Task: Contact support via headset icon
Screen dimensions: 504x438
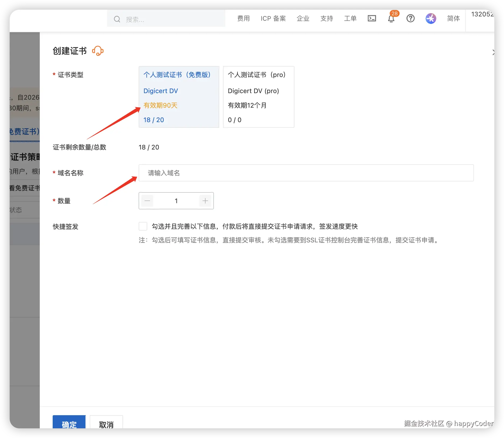Action: point(98,51)
